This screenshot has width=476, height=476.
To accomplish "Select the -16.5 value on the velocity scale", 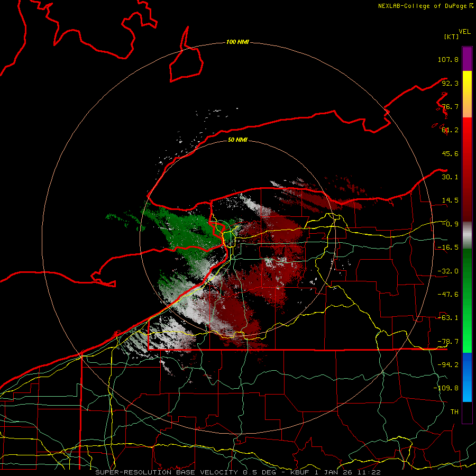I will [x=448, y=248].
